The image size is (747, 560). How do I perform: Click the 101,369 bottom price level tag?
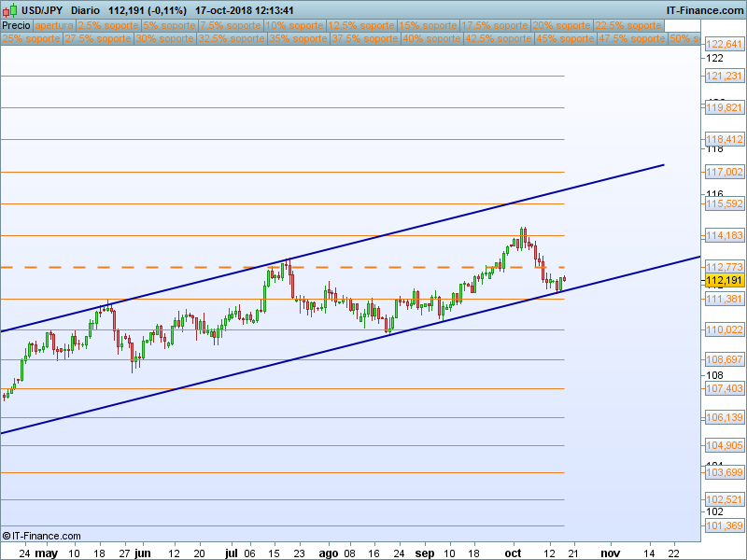tap(725, 526)
